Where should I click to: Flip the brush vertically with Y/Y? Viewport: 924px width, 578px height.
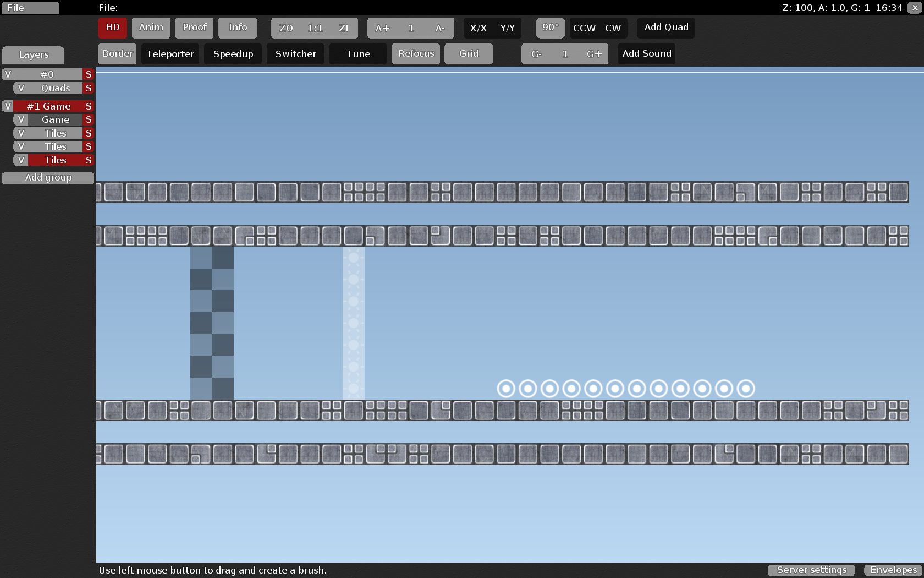pyautogui.click(x=507, y=28)
